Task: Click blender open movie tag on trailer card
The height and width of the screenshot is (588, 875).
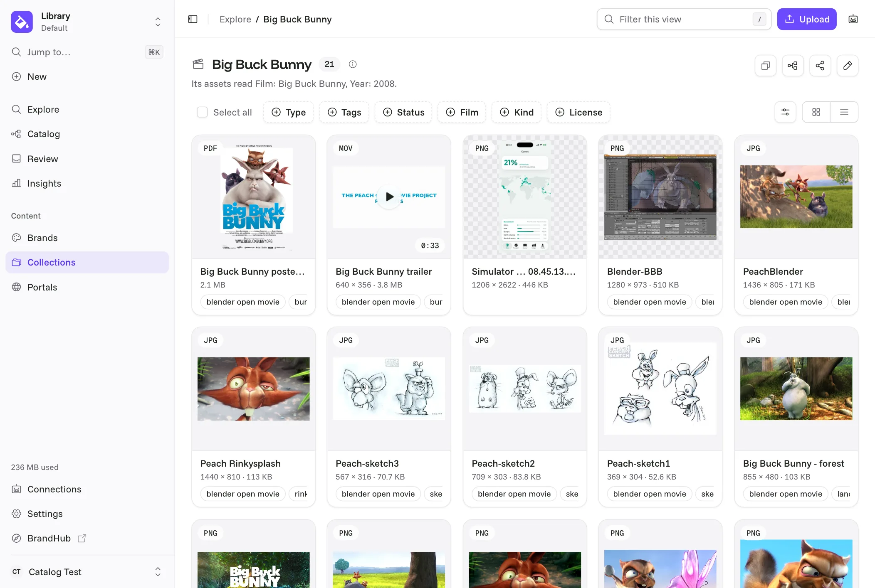Action: pyautogui.click(x=378, y=302)
